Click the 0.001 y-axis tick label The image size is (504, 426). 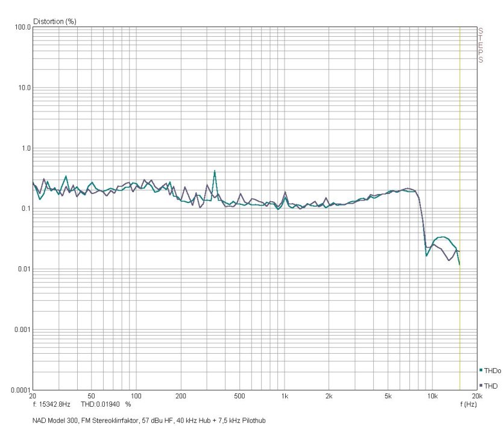coord(23,330)
